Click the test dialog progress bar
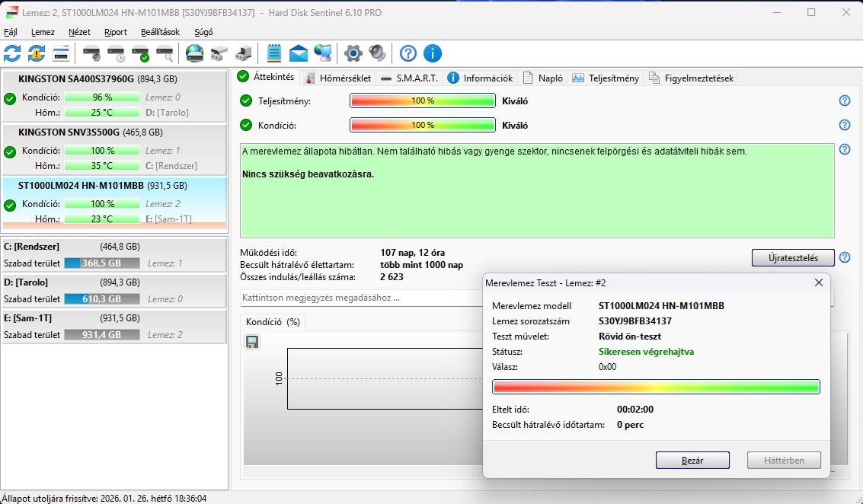The height and width of the screenshot is (504, 863). (x=656, y=387)
